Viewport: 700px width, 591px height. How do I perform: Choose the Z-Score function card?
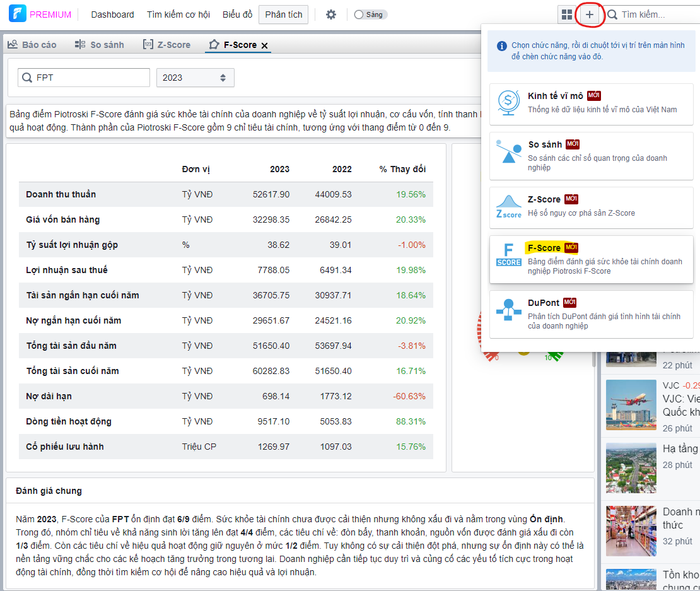tap(591, 208)
